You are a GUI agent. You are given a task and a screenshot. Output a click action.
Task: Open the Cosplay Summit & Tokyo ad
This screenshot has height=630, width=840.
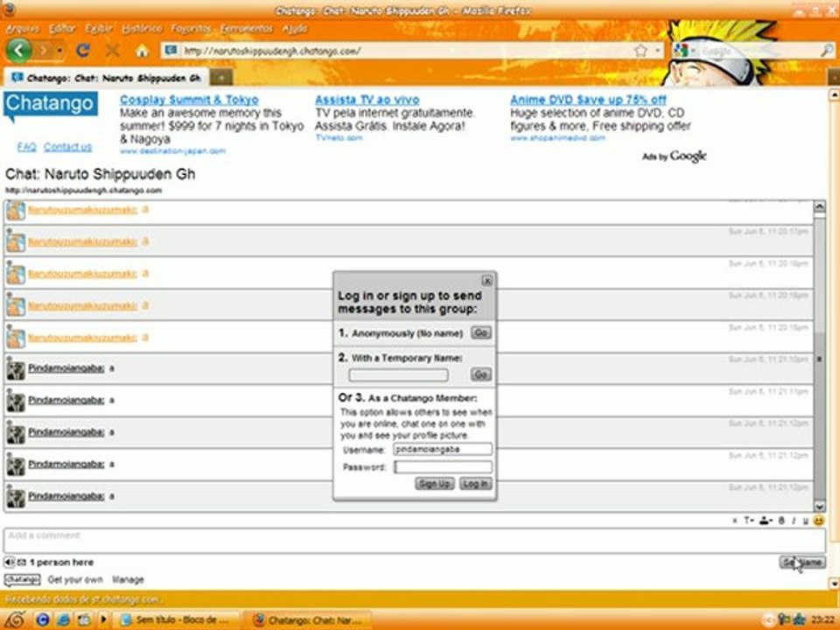pyautogui.click(x=189, y=100)
